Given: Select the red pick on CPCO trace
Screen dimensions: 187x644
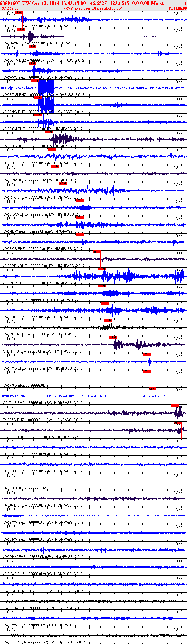Looking at the screenshot, I should click(178, 423).
